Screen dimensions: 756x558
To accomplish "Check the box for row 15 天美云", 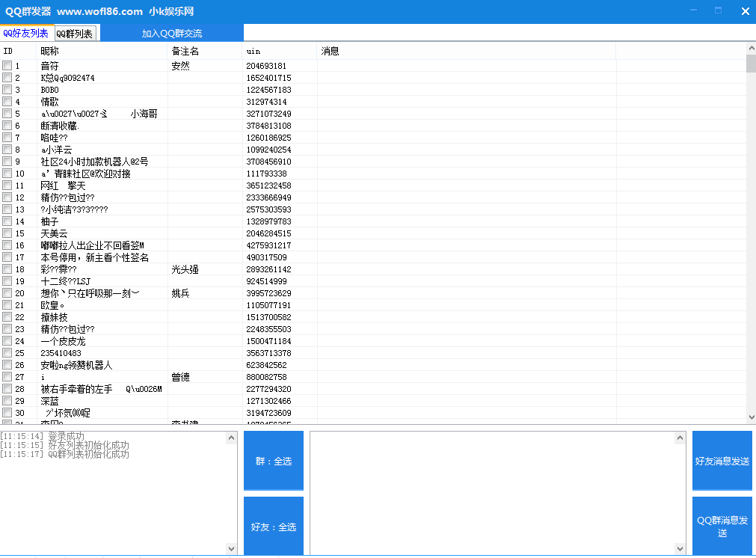I will [x=7, y=233].
